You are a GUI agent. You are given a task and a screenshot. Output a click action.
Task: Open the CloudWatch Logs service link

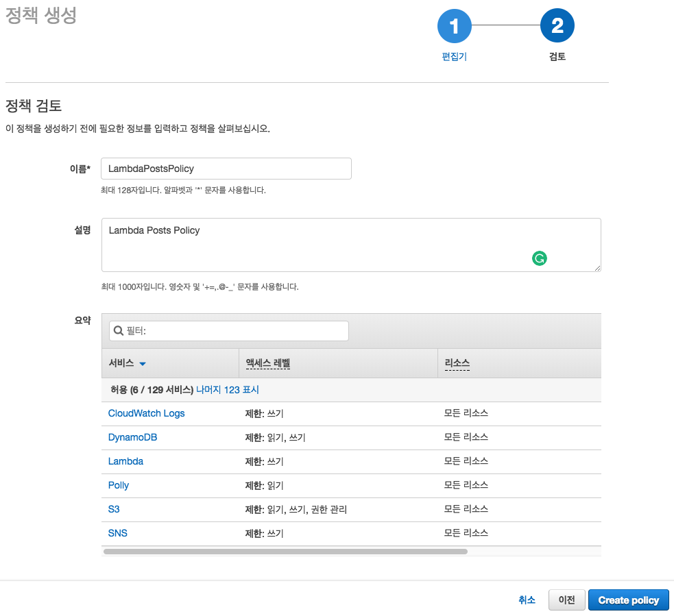(146, 413)
